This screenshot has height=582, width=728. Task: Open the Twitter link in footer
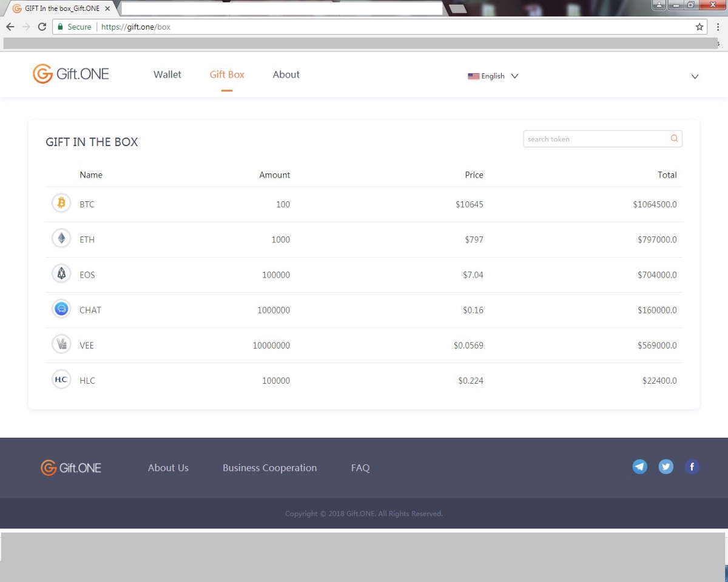coord(666,466)
